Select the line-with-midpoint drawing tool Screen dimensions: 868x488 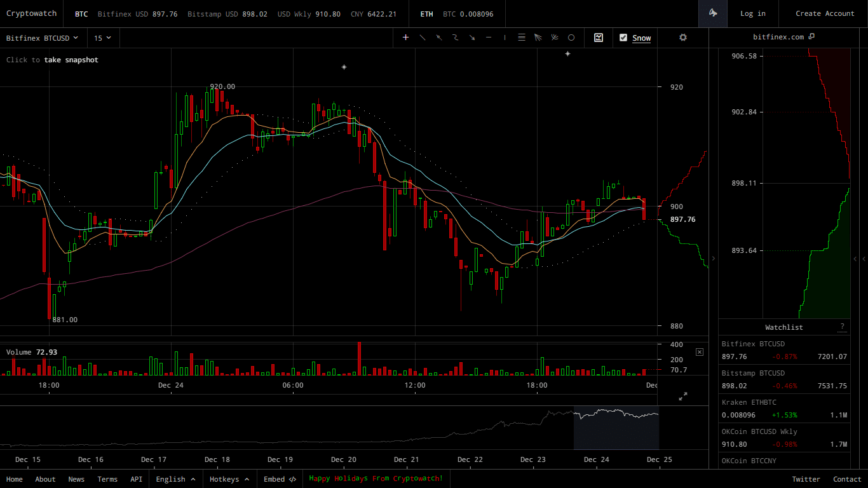click(439, 37)
